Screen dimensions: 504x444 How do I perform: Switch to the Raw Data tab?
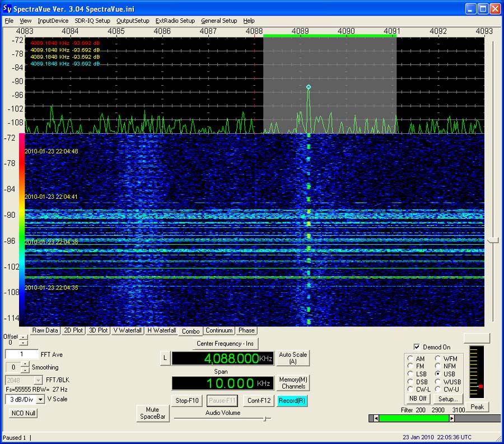click(x=45, y=330)
